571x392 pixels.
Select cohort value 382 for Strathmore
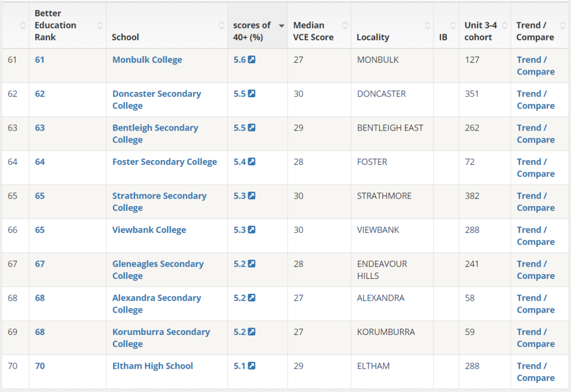coord(472,196)
